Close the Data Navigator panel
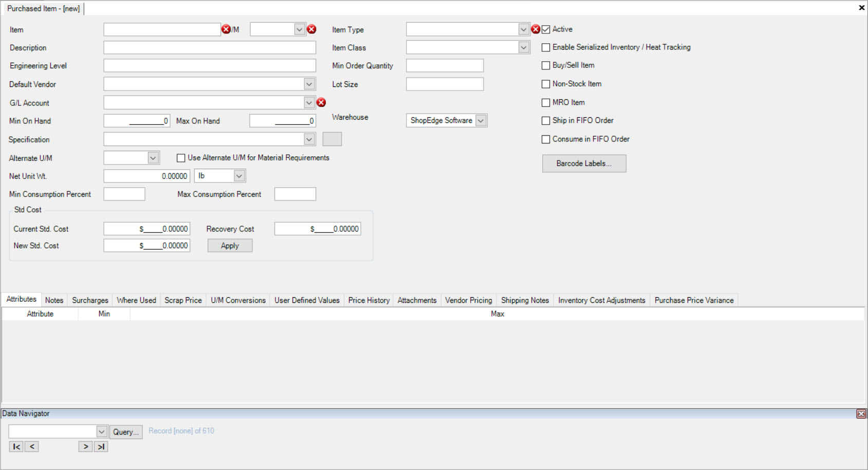The image size is (868, 470). (x=861, y=413)
